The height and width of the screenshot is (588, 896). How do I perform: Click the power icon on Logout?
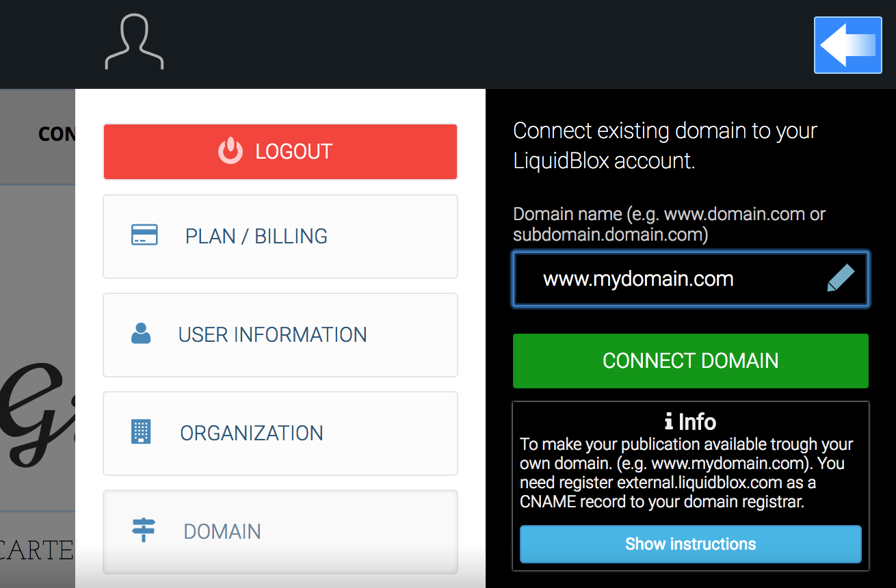230,151
